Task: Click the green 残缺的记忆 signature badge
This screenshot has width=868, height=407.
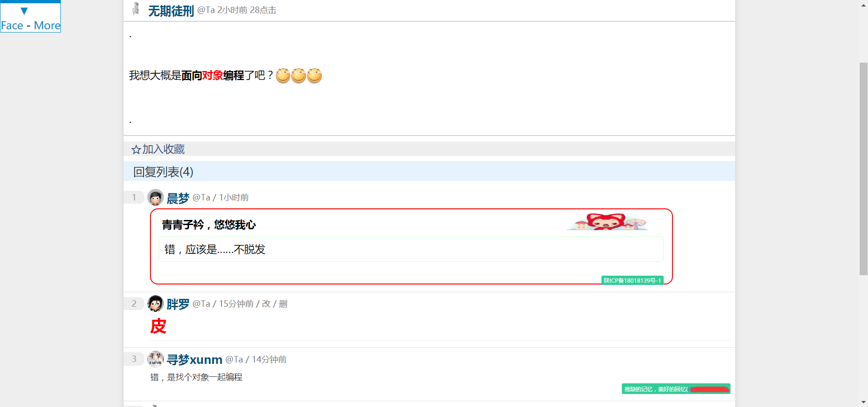Action: [676, 389]
